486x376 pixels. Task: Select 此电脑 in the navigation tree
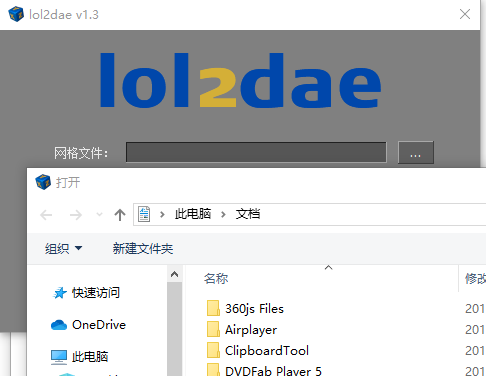(x=90, y=357)
